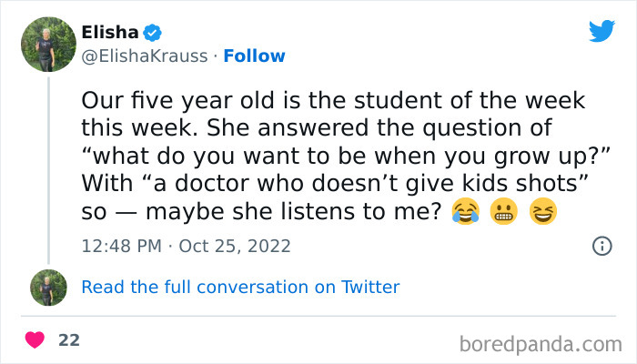Click the tears of joy emoji
The height and width of the screenshot is (364, 637).
tap(465, 211)
